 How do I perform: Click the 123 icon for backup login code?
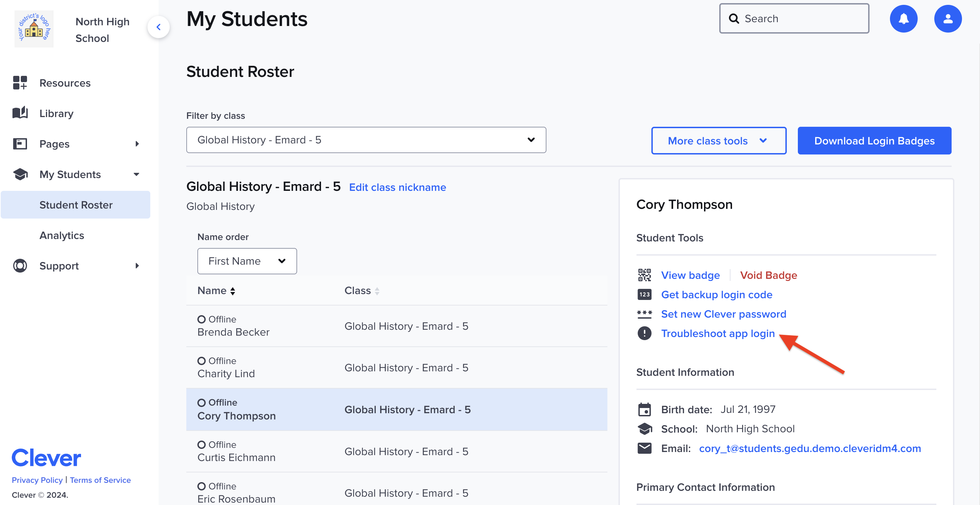tap(645, 294)
